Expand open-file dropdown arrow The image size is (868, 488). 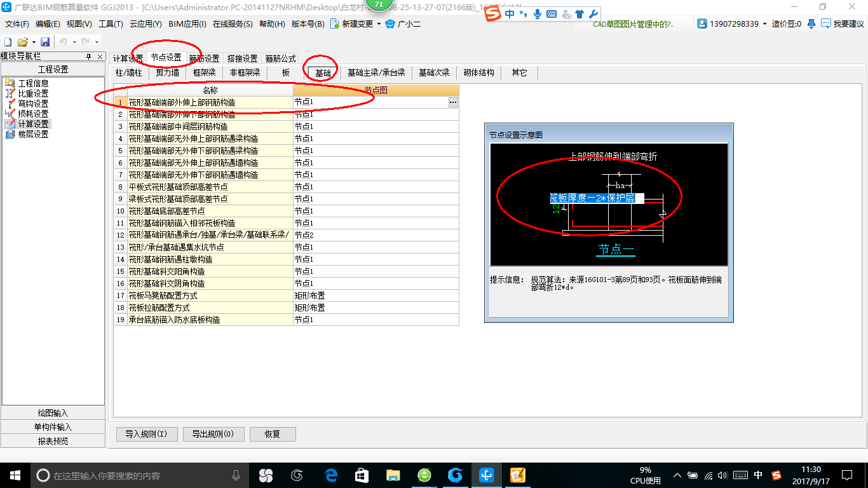coord(33,42)
